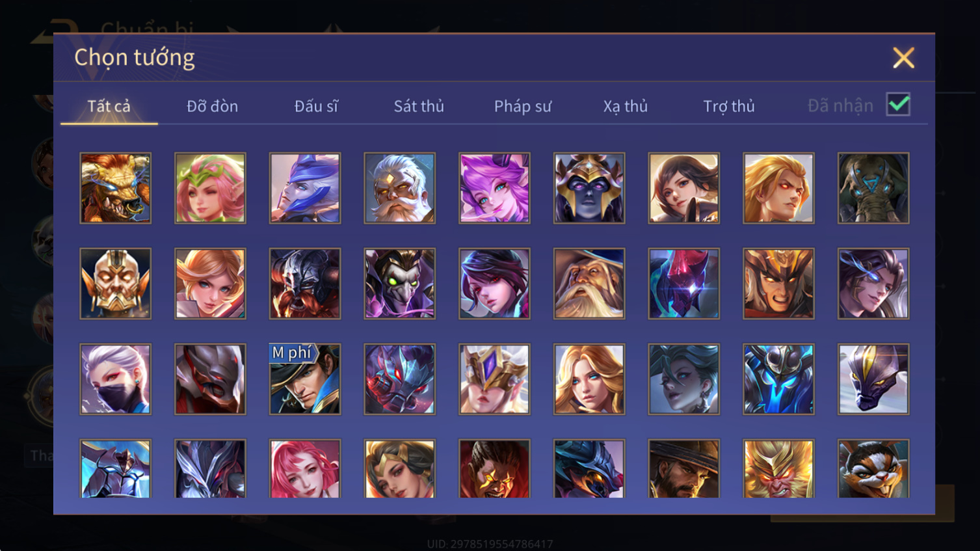Select the wizard with large hat and beard
This screenshot has width=980, height=551.
pyautogui.click(x=589, y=284)
